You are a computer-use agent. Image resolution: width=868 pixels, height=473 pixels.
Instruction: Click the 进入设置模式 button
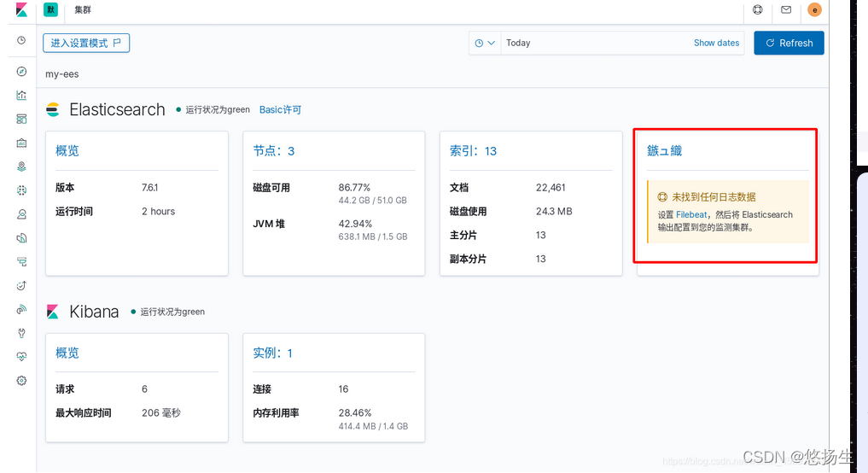(86, 43)
